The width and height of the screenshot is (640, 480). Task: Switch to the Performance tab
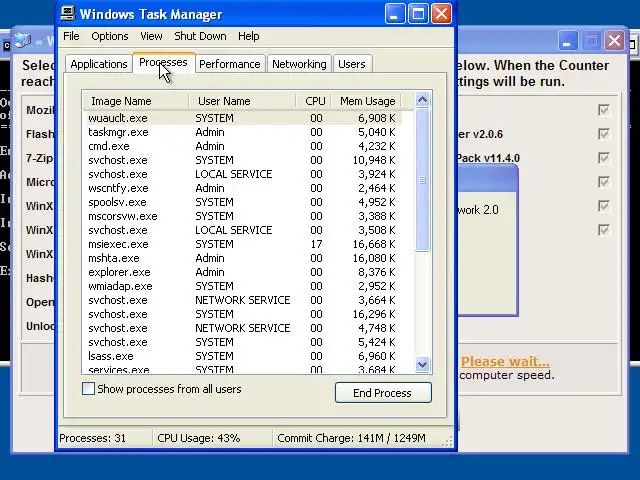[x=230, y=64]
